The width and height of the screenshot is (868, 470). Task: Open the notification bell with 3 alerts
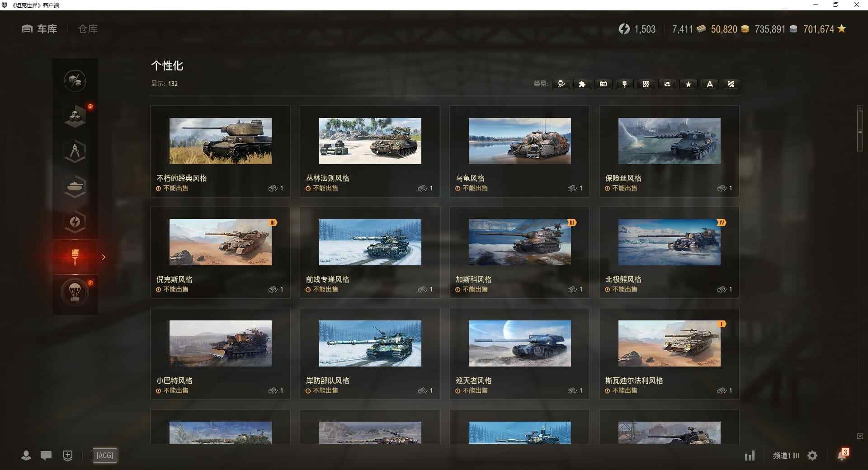[x=842, y=455]
